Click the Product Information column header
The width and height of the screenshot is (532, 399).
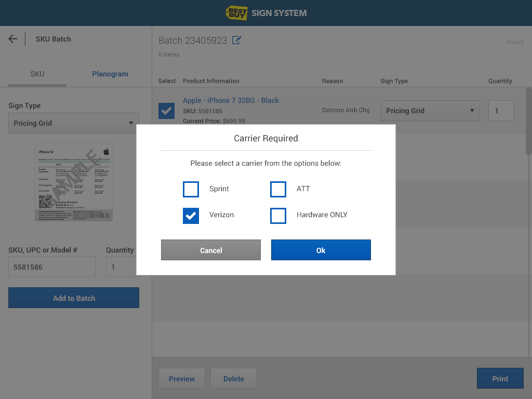click(211, 81)
